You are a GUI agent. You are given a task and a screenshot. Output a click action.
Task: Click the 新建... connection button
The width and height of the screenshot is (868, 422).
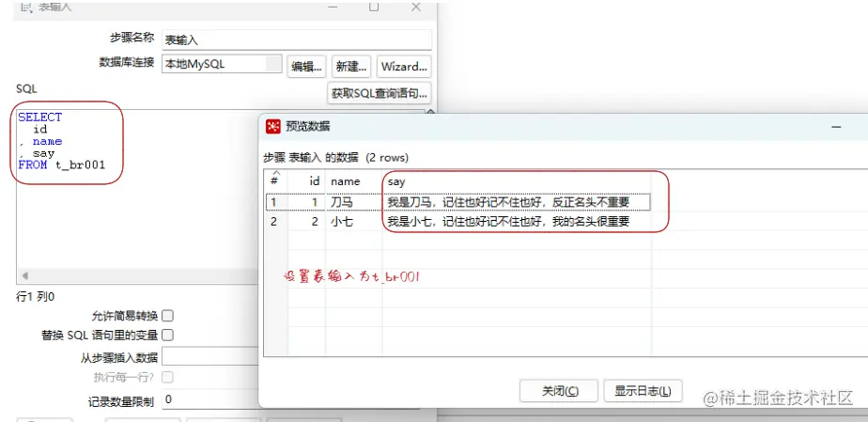click(x=351, y=67)
